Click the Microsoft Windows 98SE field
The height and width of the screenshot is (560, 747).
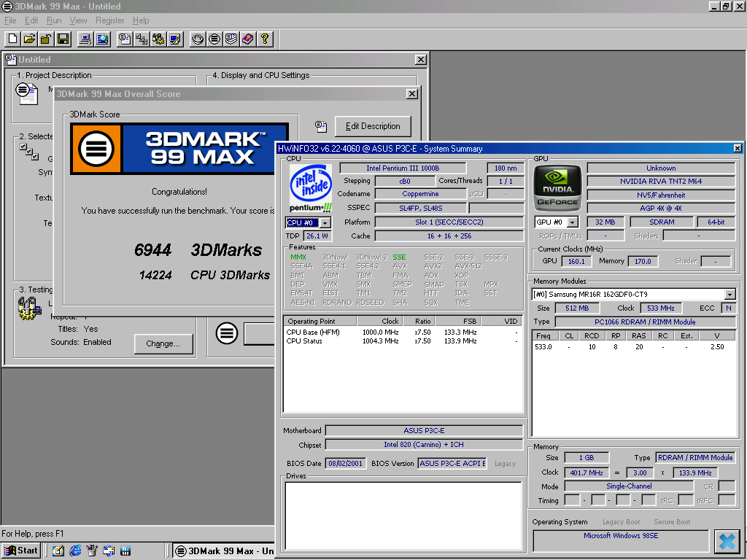click(x=621, y=541)
